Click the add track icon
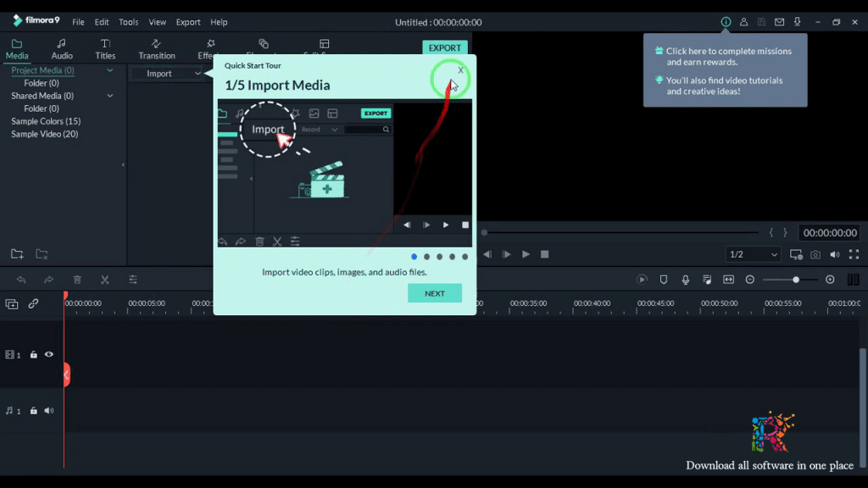The height and width of the screenshot is (488, 868). point(12,304)
